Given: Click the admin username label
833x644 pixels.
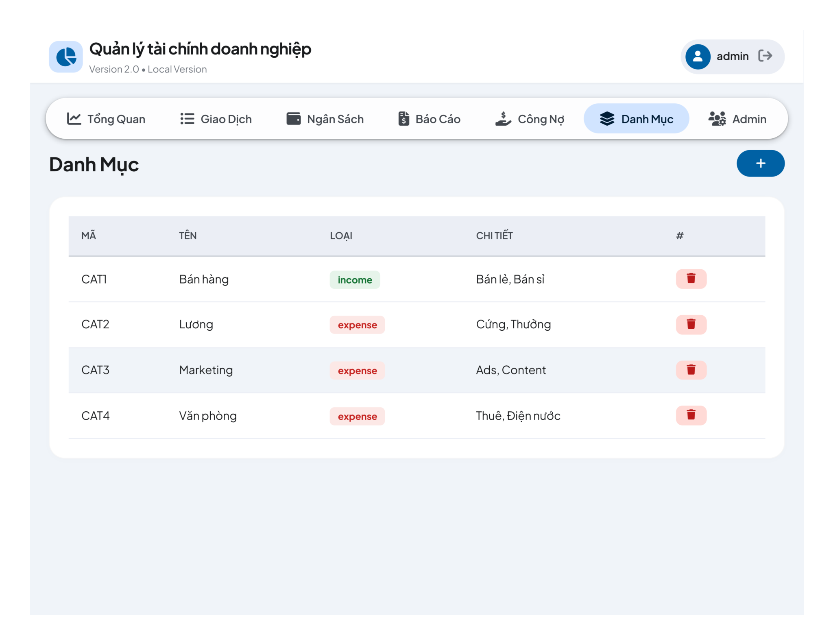Looking at the screenshot, I should (733, 56).
